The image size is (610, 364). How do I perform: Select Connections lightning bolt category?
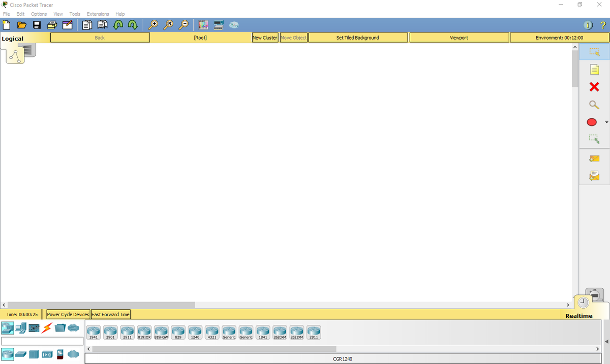pyautogui.click(x=47, y=328)
